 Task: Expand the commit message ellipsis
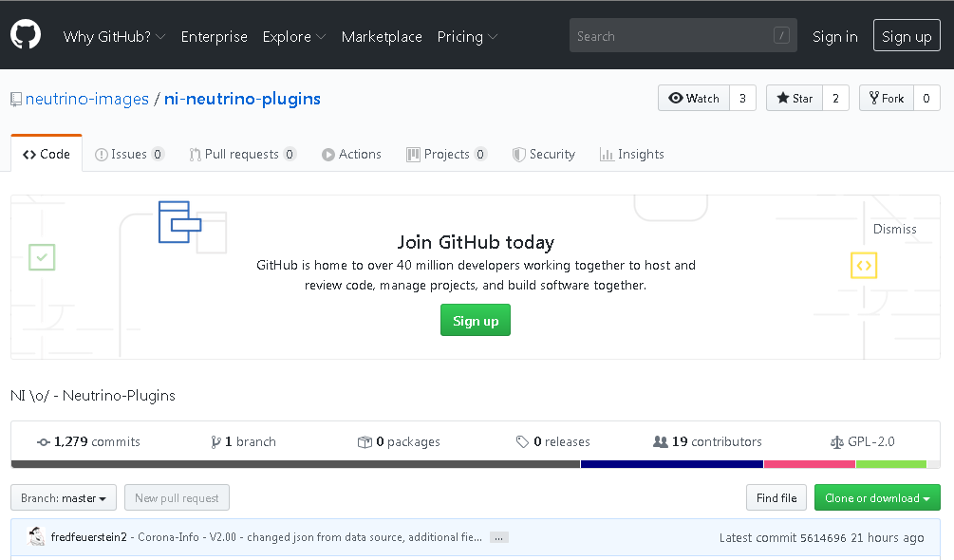click(x=499, y=537)
